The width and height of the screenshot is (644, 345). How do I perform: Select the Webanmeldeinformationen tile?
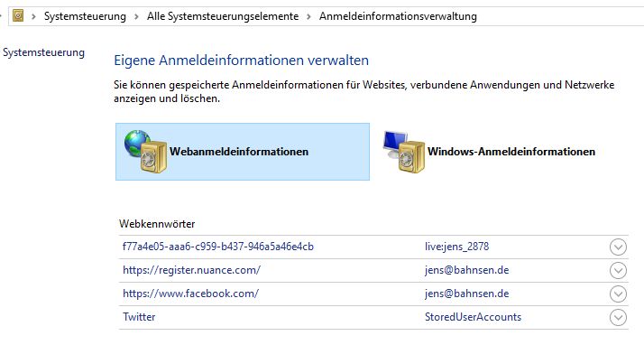243,152
